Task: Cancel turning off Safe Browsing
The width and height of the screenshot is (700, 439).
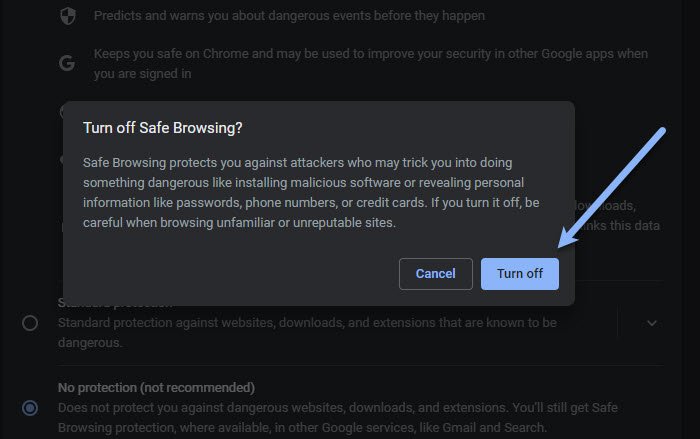Action: 435,273
